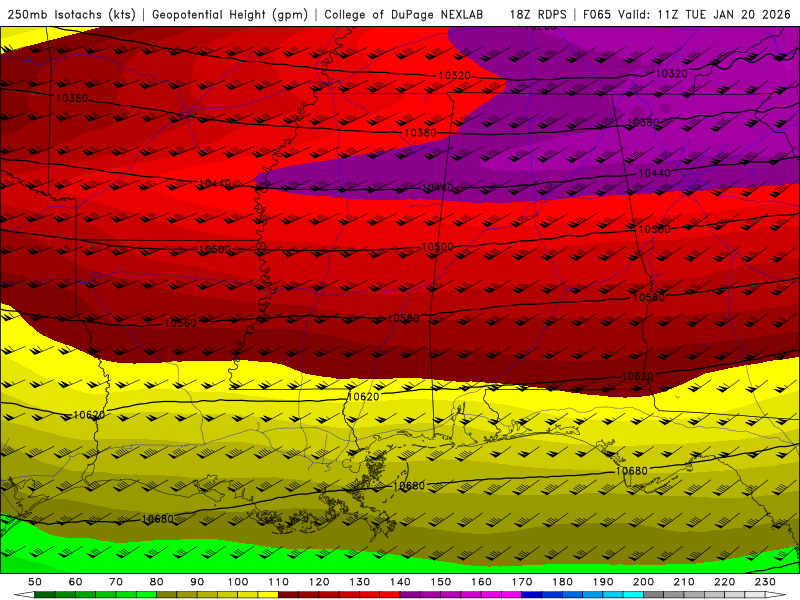800x600 pixels.
Task: Click the legend value 100
Action: 238,582
